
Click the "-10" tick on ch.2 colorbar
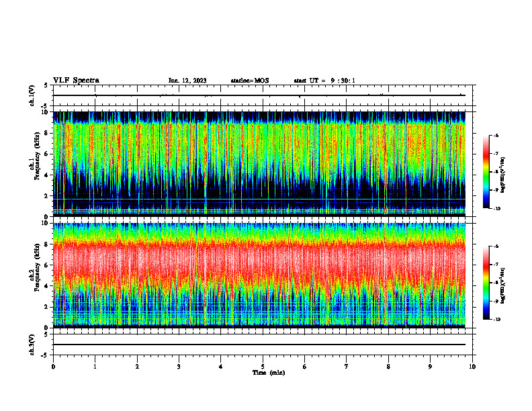496,320
